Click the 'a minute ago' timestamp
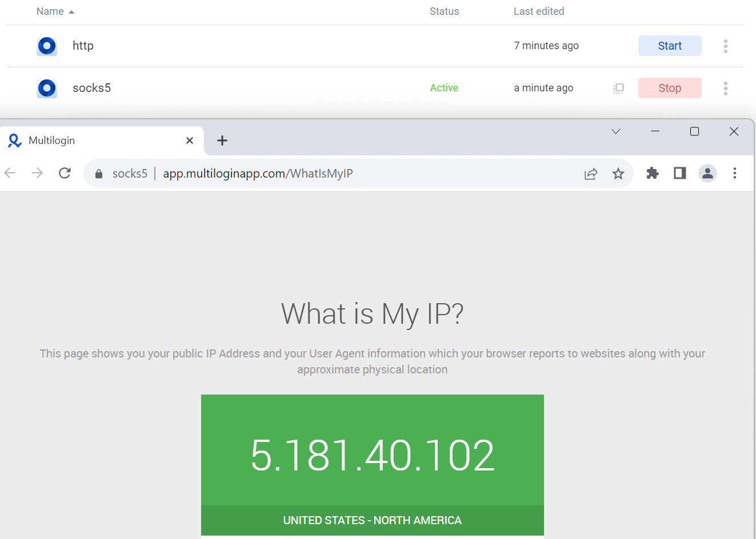Image resolution: width=756 pixels, height=539 pixels. click(x=543, y=88)
